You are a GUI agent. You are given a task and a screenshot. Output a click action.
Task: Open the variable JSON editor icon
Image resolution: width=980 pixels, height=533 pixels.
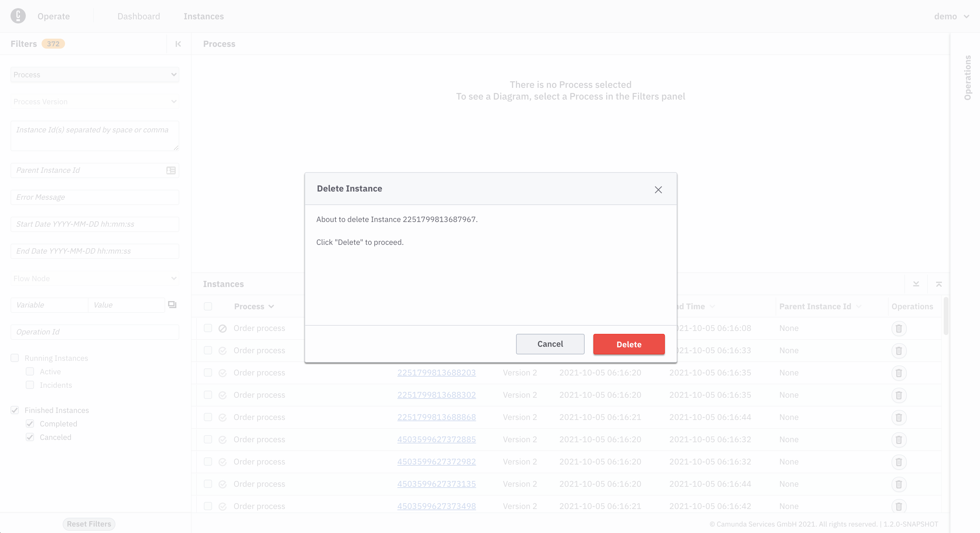(x=172, y=305)
